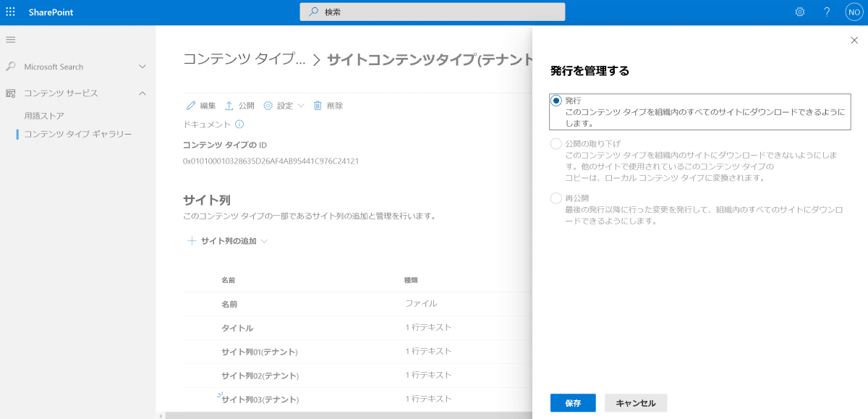Click the 種類 column header

tap(411, 279)
